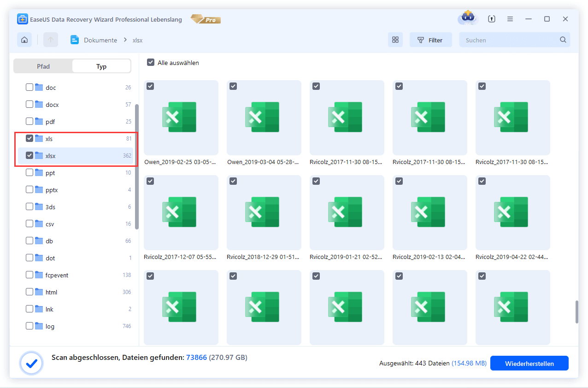The image size is (588, 388).
Task: Open Rvicolz_2017-12-07 Excel file thumbnail
Action: point(181,212)
